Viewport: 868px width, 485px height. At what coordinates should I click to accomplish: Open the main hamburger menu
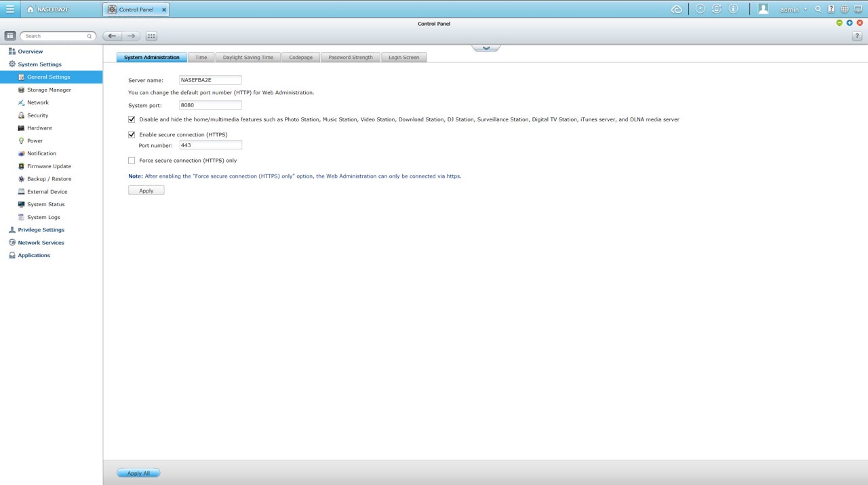10,9
